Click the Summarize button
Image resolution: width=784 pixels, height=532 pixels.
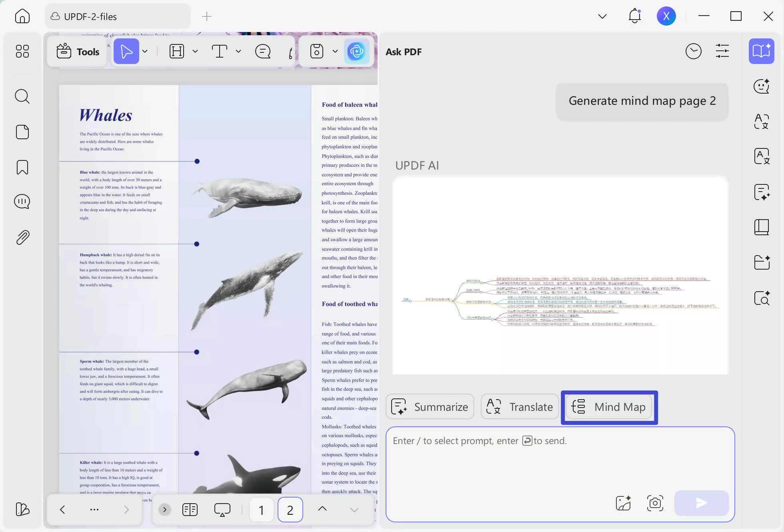coord(430,406)
